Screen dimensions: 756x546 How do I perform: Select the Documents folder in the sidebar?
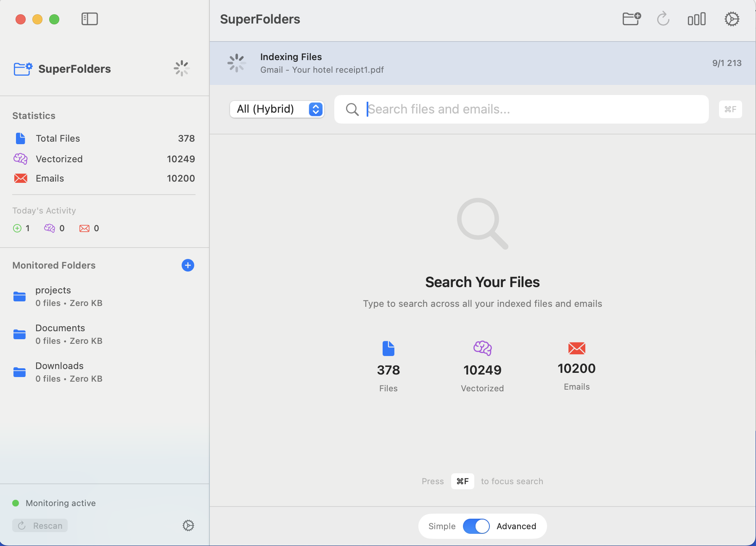click(x=60, y=333)
